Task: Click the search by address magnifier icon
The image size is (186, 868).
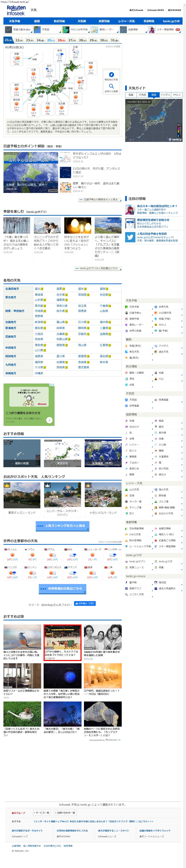Action: point(111,86)
